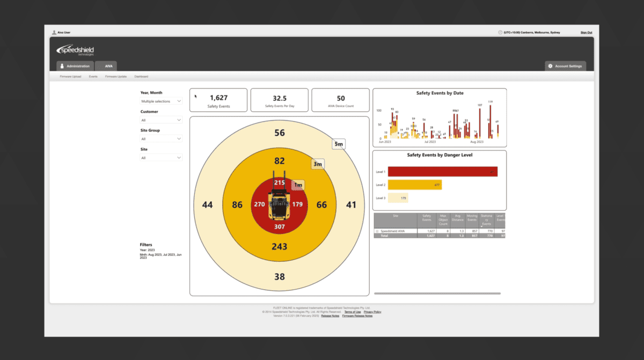The image size is (644, 360).
Task: Click the table's horizontal scrollbar
Action: [x=437, y=293]
